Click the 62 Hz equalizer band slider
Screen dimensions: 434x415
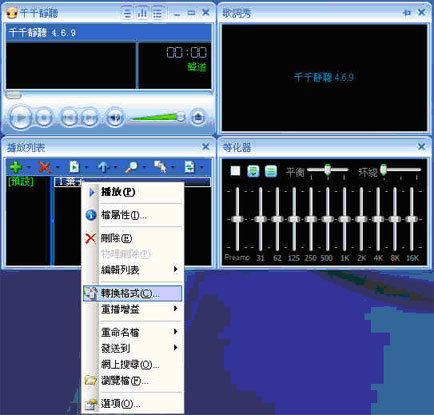pyautogui.click(x=277, y=219)
